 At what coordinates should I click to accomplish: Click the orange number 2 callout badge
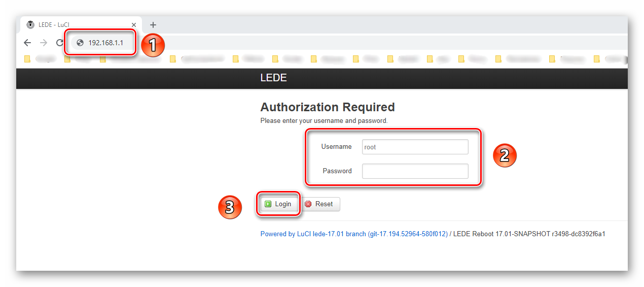click(x=505, y=155)
